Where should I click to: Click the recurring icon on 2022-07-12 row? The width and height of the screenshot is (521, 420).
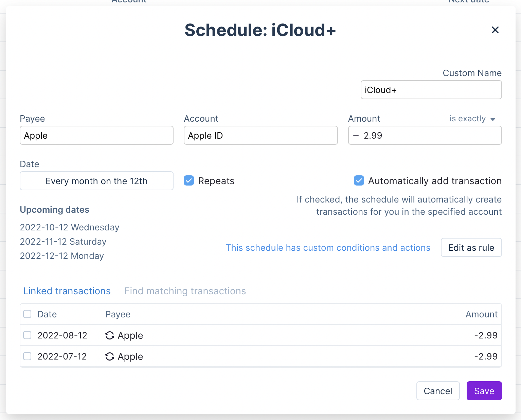tap(109, 356)
